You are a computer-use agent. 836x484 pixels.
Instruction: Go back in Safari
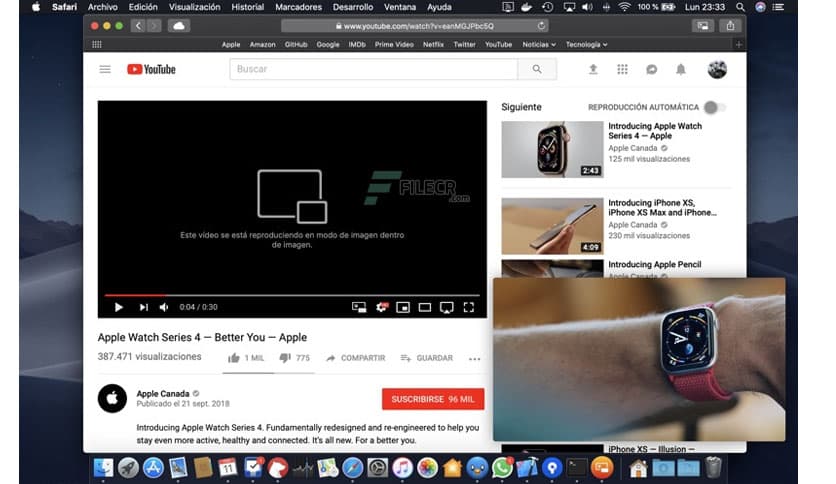(x=138, y=26)
